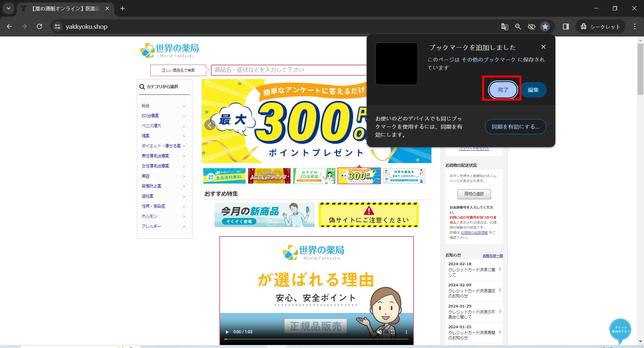Open the zoom magnifier icon in address bar
Viewport: 644px width, 348px height.
click(518, 26)
